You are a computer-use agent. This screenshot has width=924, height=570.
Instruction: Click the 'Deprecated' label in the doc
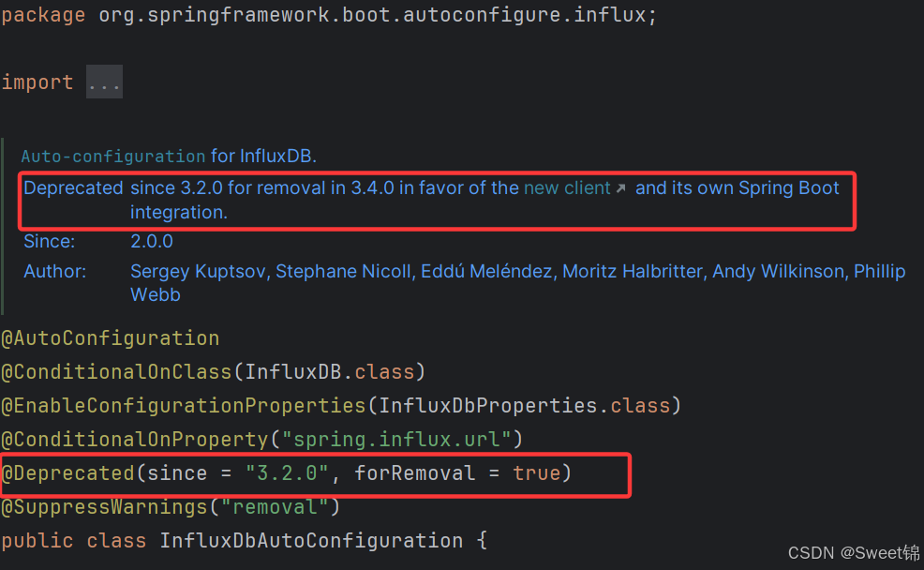pyautogui.click(x=73, y=188)
